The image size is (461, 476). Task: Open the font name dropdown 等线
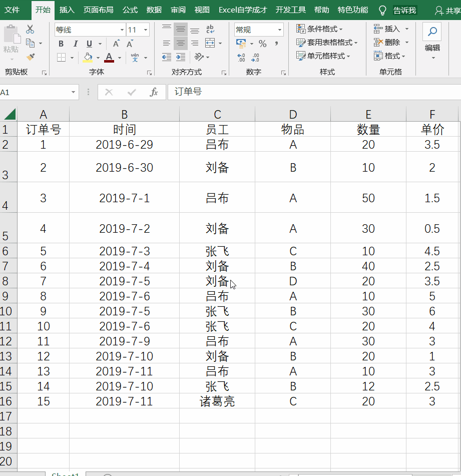click(x=122, y=30)
